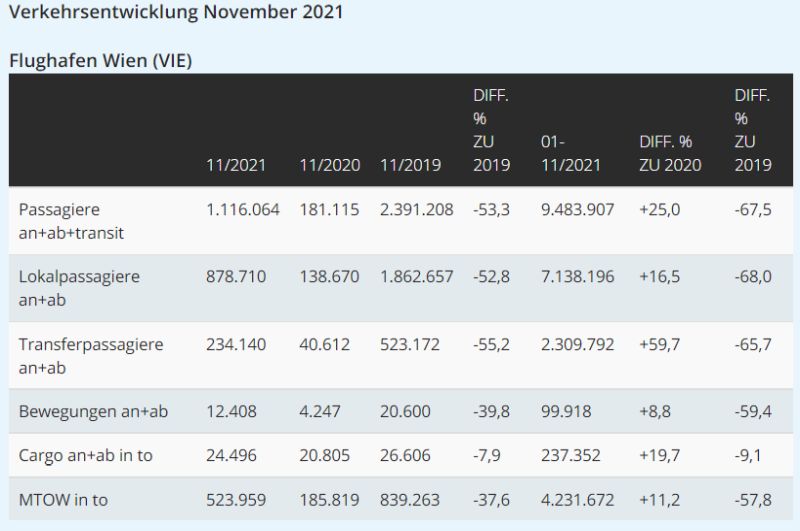
Task: Click the Flughafen Wien (VIE) heading
Action: coord(100,60)
